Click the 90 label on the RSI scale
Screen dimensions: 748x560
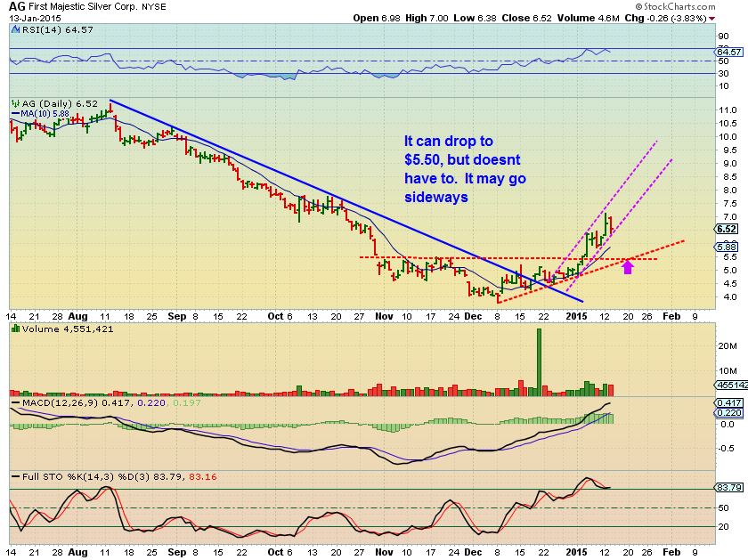(x=723, y=37)
